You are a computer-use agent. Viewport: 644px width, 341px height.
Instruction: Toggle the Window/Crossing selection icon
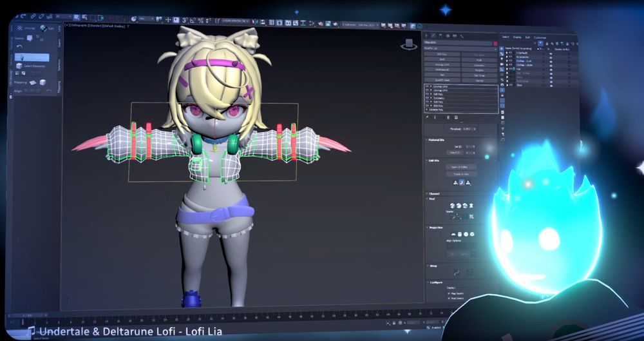(x=100, y=17)
